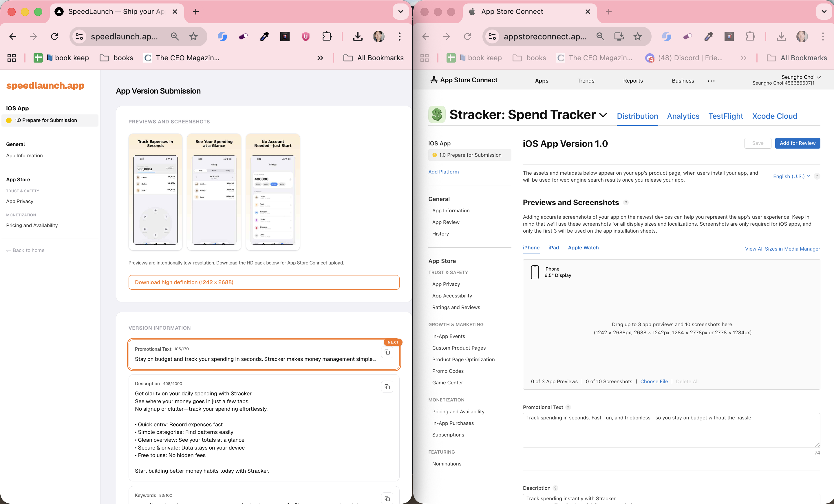The width and height of the screenshot is (834, 504).
Task: Open Trends in App Store Connect menu
Action: coord(586,81)
